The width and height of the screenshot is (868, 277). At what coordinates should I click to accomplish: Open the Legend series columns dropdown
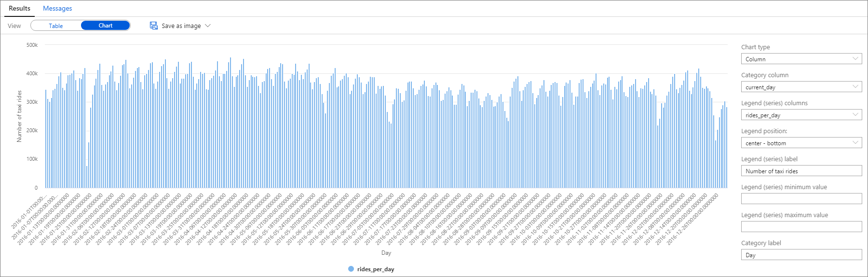800,115
